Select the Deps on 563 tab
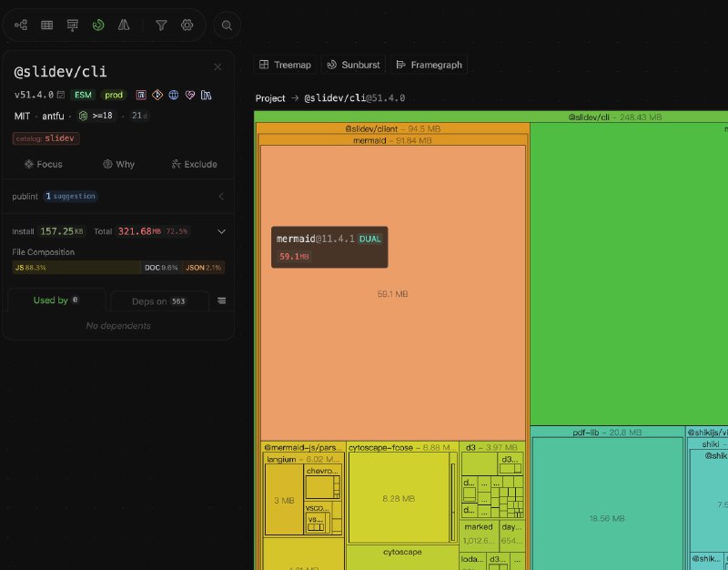This screenshot has width=728, height=570. click(158, 301)
